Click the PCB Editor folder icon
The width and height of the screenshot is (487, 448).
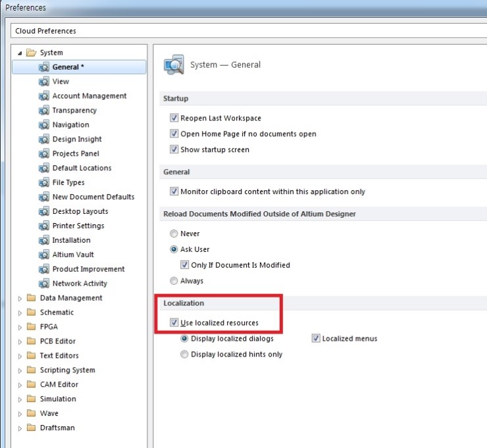31,341
